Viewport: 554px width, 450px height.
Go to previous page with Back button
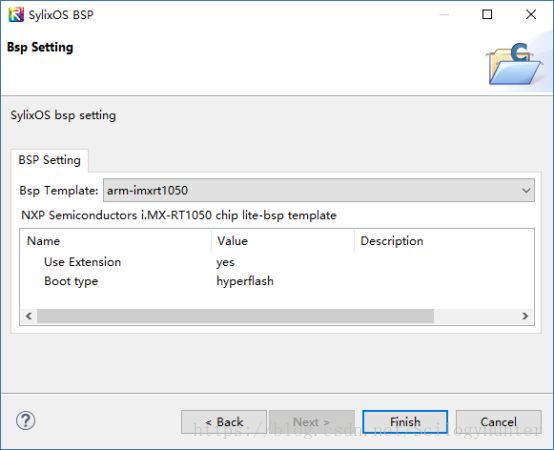tap(224, 422)
